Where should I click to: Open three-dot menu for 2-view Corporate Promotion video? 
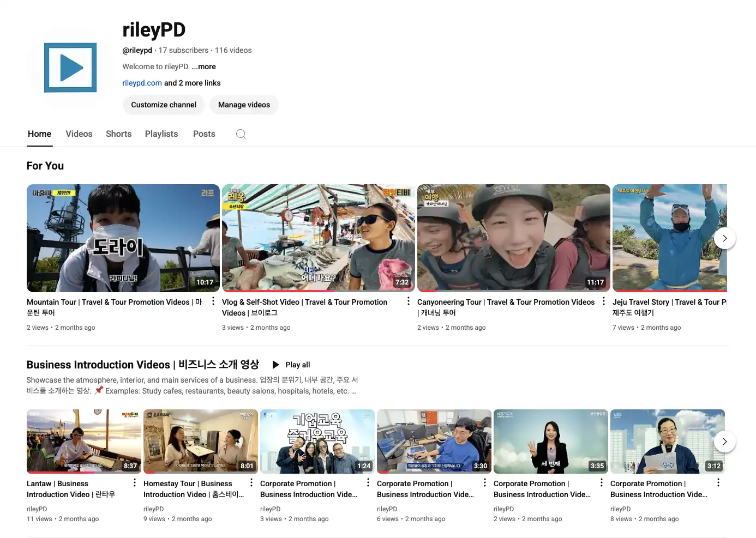pyautogui.click(x=601, y=483)
